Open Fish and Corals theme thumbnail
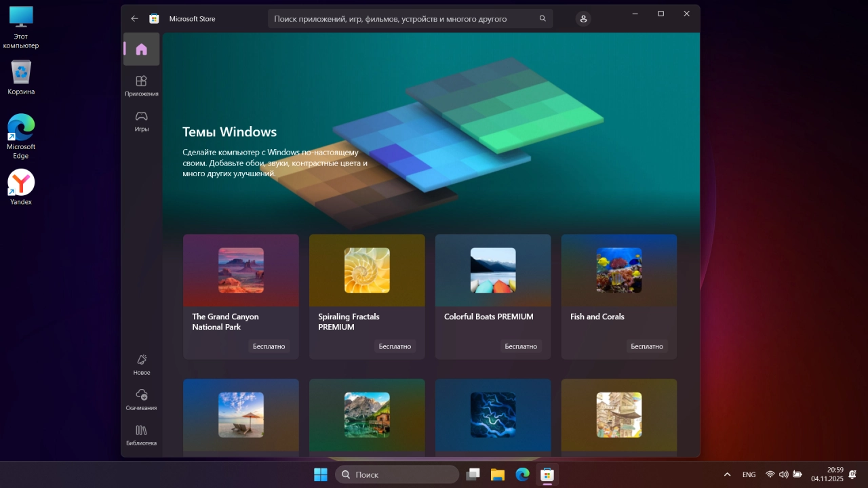 point(619,270)
